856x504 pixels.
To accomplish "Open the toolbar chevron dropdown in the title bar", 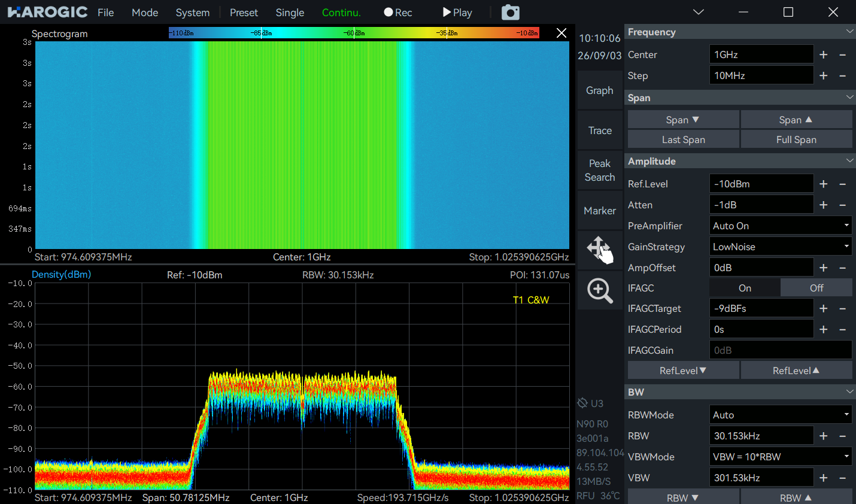I will [698, 12].
